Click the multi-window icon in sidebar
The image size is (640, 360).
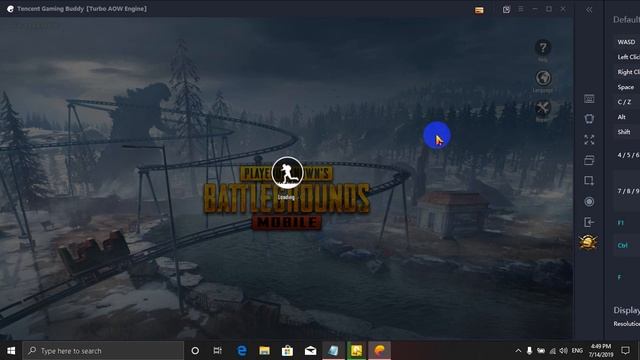pyautogui.click(x=589, y=160)
